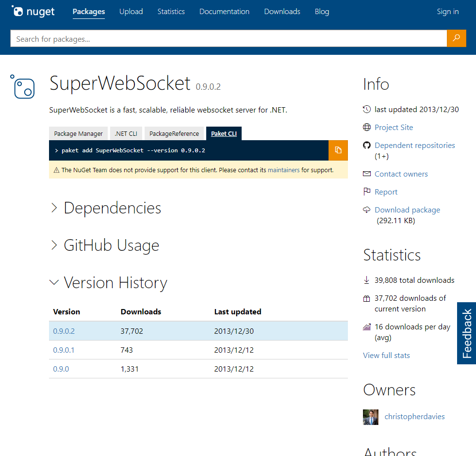Select the Paket CLI tab
The width and height of the screenshot is (476, 456).
224,133
